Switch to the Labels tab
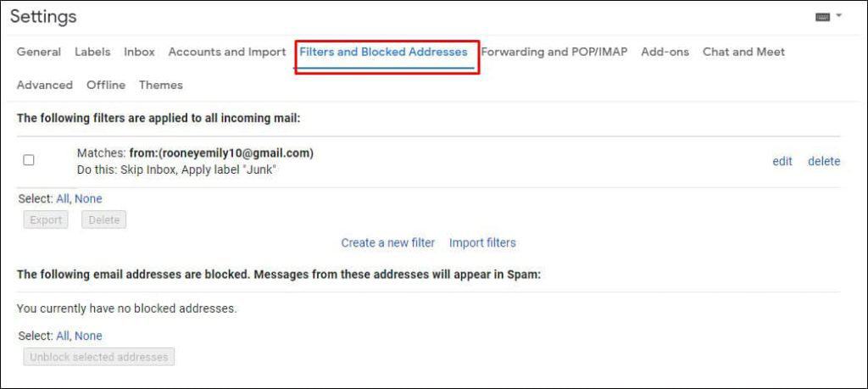Image resolution: width=868 pixels, height=389 pixels. click(92, 52)
